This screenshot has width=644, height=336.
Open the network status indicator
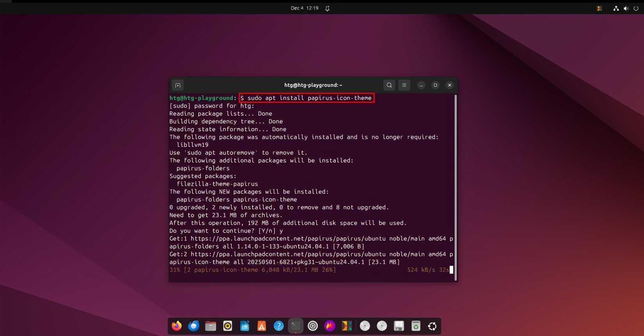(x=616, y=8)
